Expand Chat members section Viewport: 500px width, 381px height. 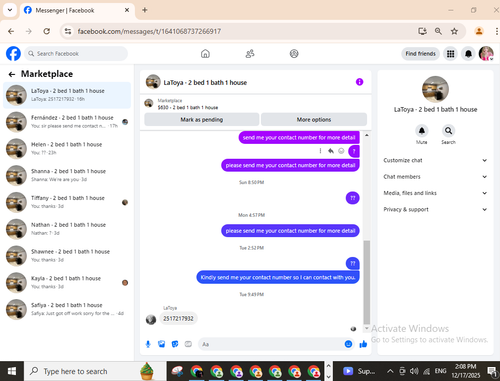[435, 177]
